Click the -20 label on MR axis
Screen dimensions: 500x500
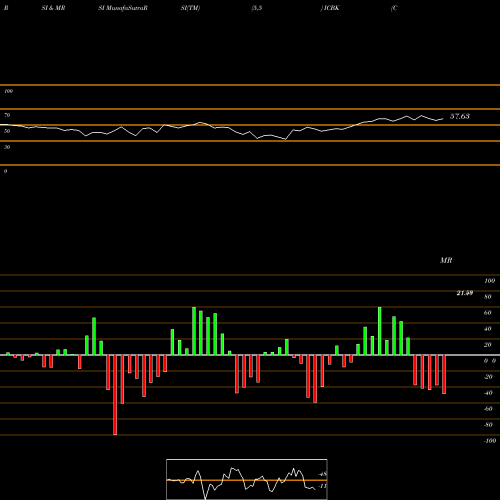point(488,377)
